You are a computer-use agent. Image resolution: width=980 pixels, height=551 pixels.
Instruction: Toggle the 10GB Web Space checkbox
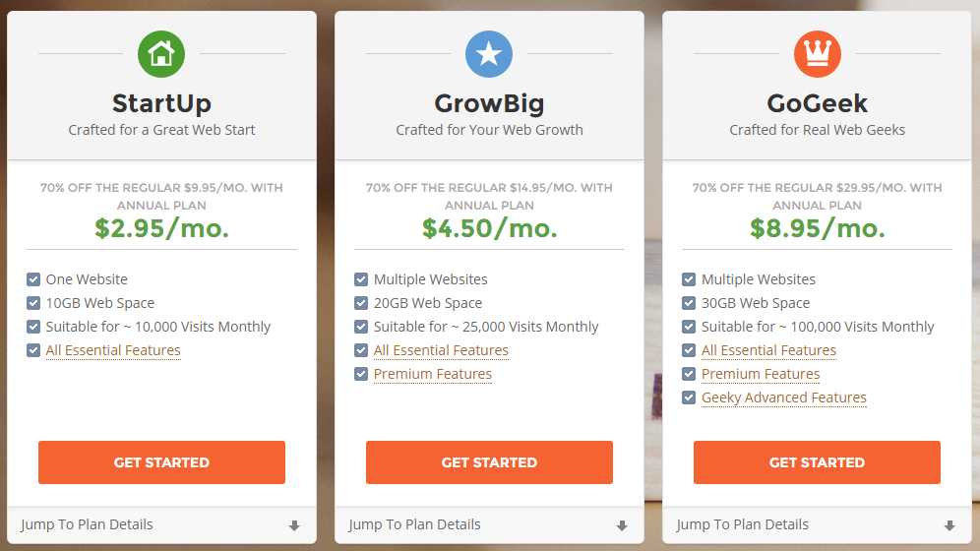(x=33, y=303)
